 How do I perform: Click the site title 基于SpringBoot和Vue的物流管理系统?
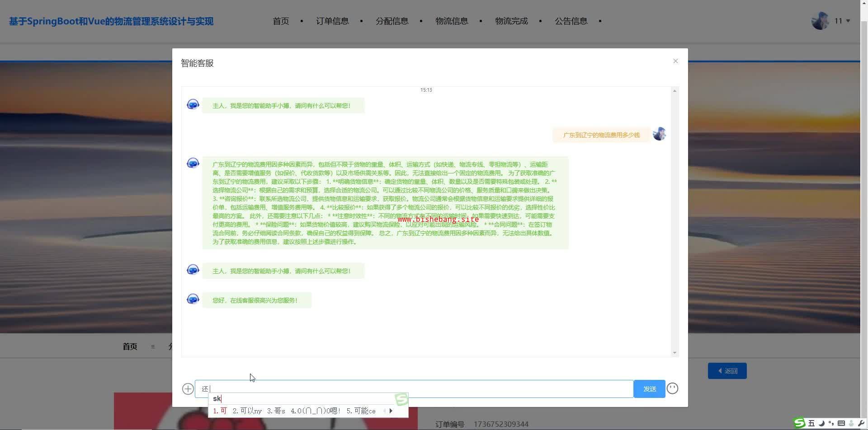[111, 21]
